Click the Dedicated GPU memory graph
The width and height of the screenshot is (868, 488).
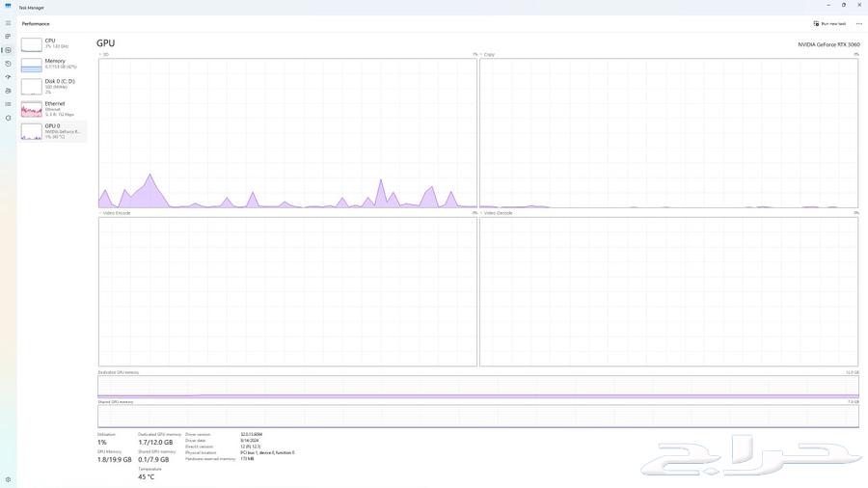477,387
